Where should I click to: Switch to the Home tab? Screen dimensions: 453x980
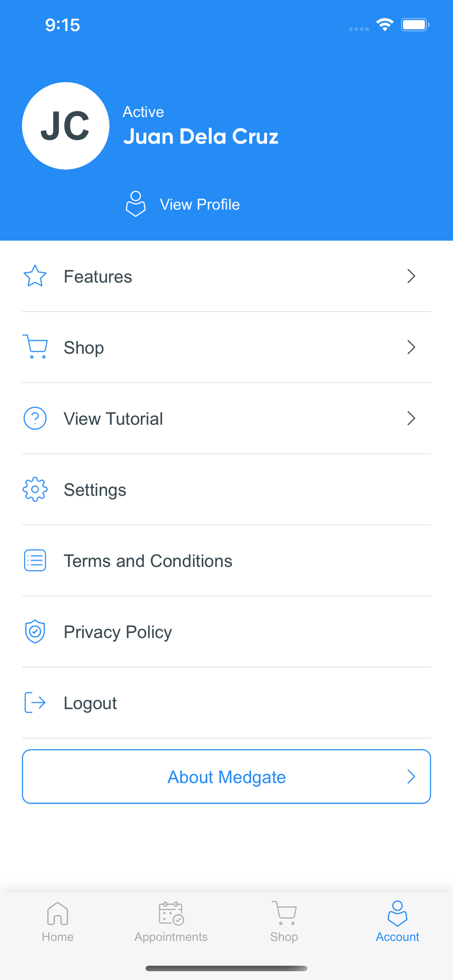[57, 922]
